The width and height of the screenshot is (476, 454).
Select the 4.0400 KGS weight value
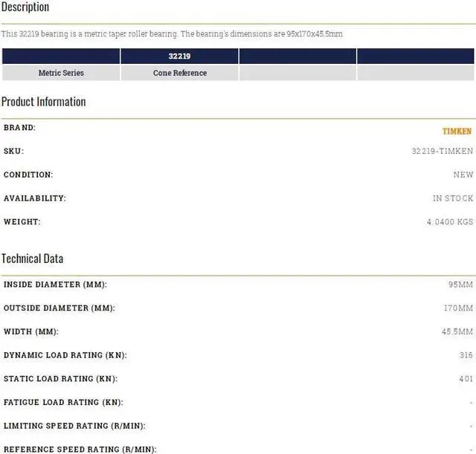[448, 222]
